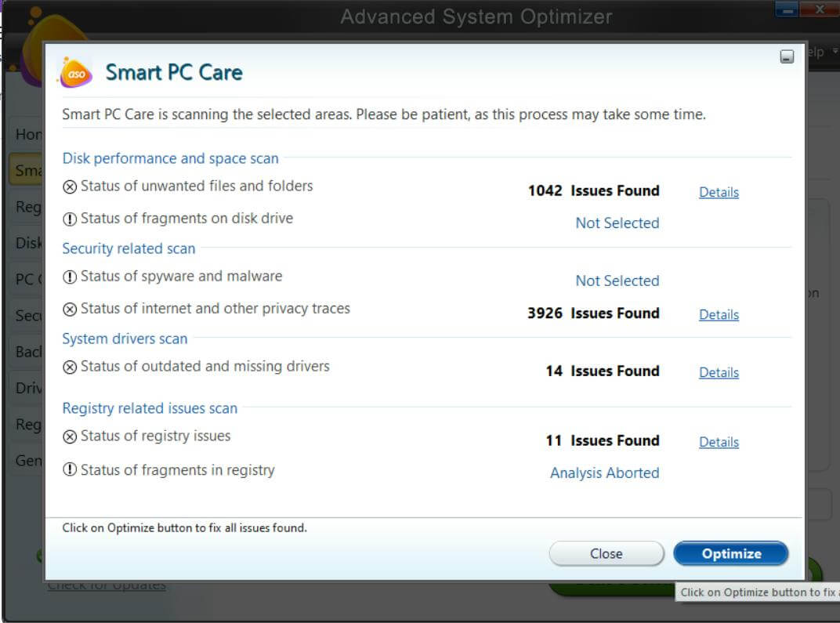Image resolution: width=840 pixels, height=623 pixels.
Task: Open Details for internet privacy traces
Action: [x=719, y=314]
